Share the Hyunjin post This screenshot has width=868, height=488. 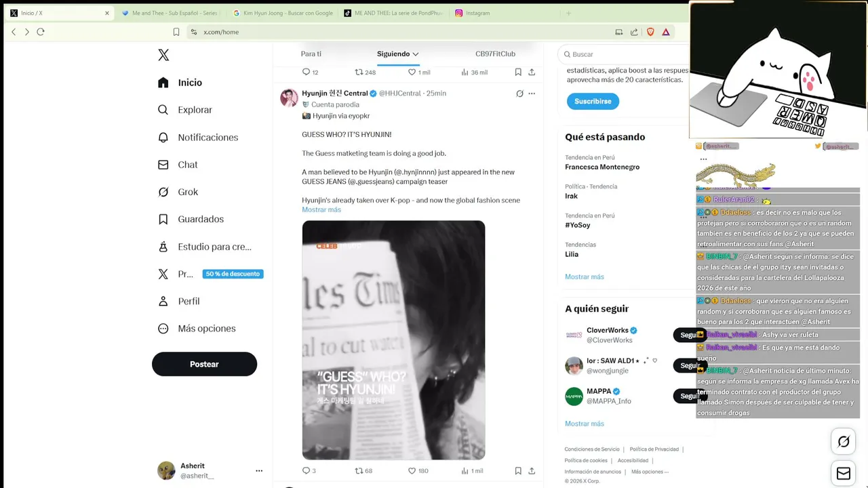pos(532,470)
